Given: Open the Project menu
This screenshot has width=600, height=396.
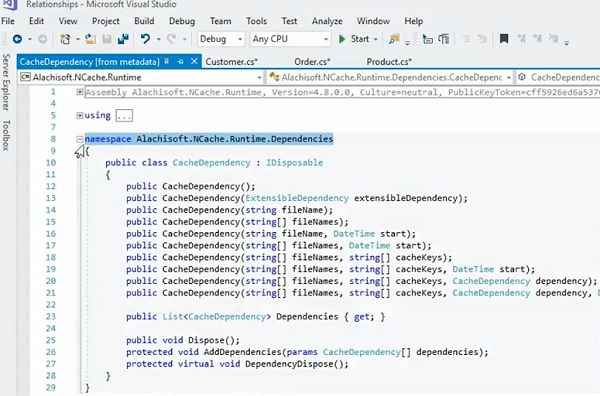Looking at the screenshot, I should click(x=106, y=21).
